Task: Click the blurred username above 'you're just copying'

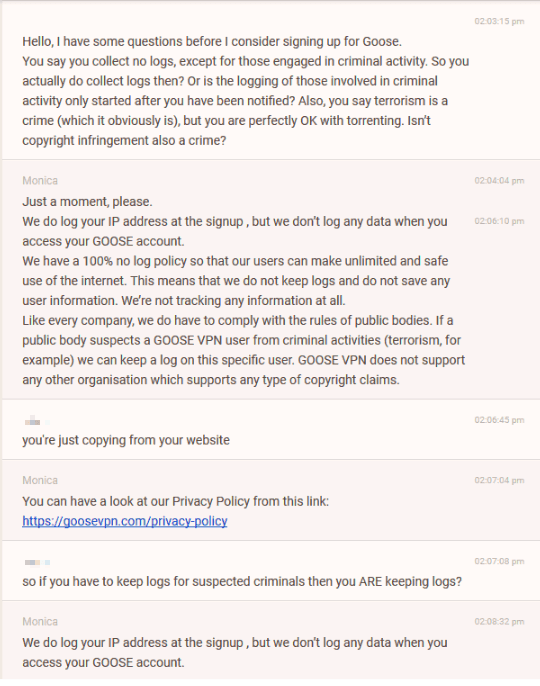Action: 37,422
